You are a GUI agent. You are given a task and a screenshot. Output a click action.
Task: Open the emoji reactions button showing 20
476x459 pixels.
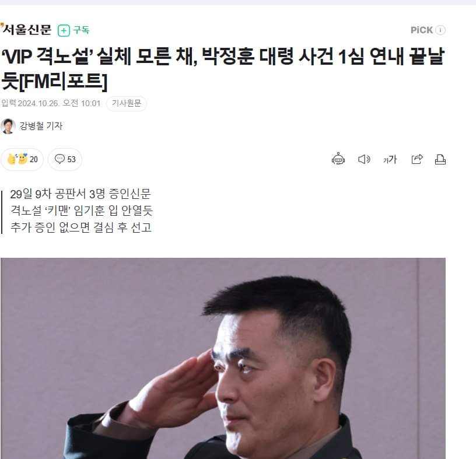point(22,159)
